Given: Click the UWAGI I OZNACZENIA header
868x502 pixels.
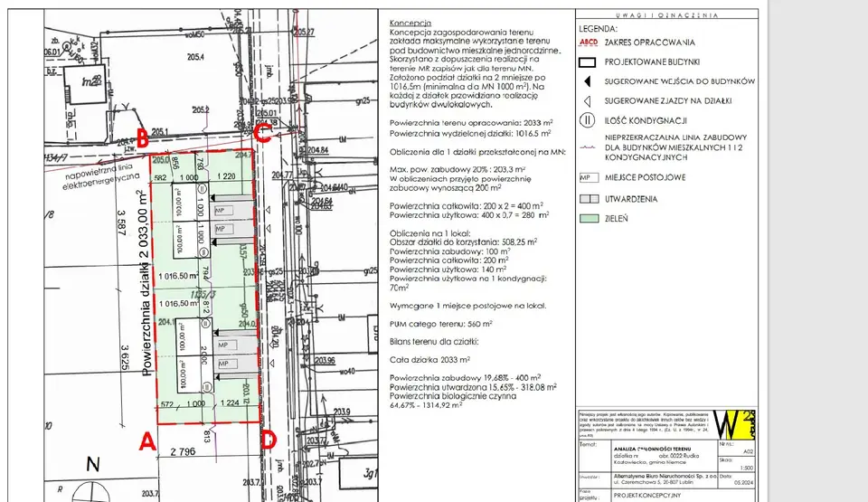Looking at the screenshot, I should point(666,15).
